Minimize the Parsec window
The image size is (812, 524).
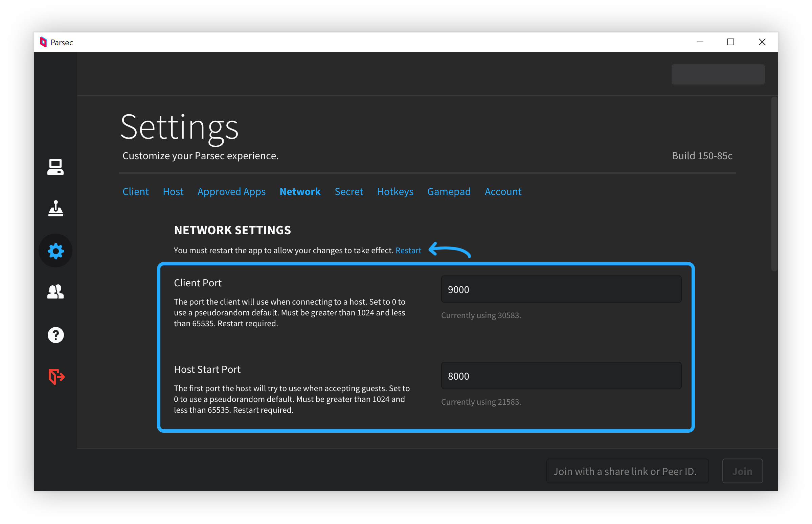click(x=700, y=42)
